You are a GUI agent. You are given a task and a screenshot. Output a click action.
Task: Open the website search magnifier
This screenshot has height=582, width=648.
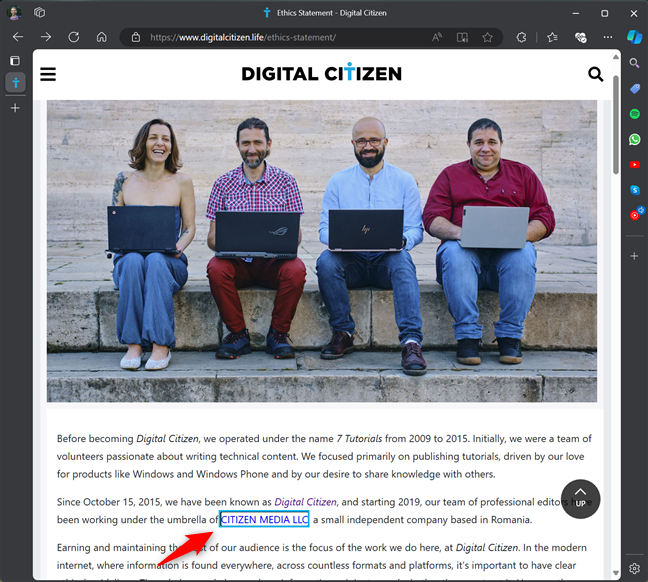click(x=596, y=74)
